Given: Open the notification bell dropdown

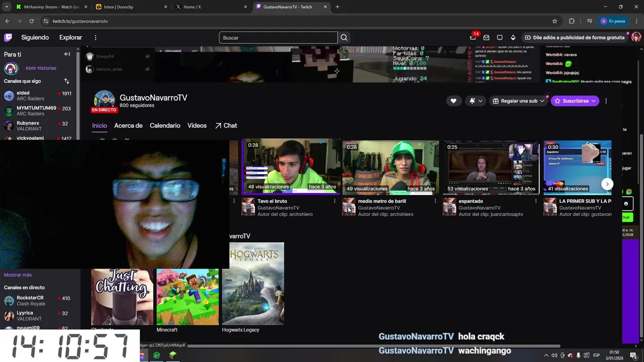Looking at the screenshot, I should click(475, 101).
